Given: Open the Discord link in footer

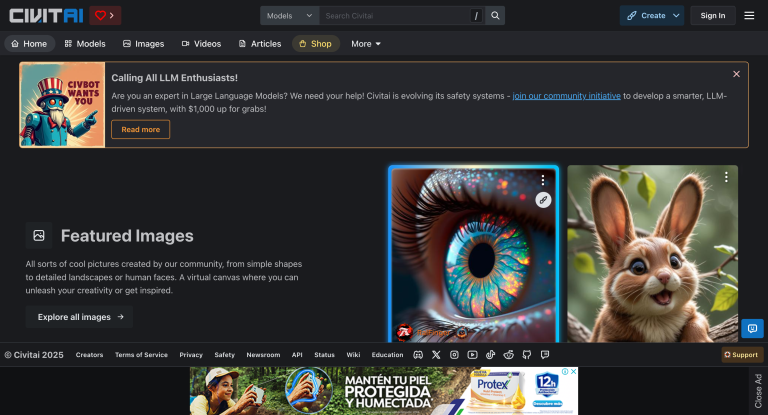Looking at the screenshot, I should click(418, 355).
